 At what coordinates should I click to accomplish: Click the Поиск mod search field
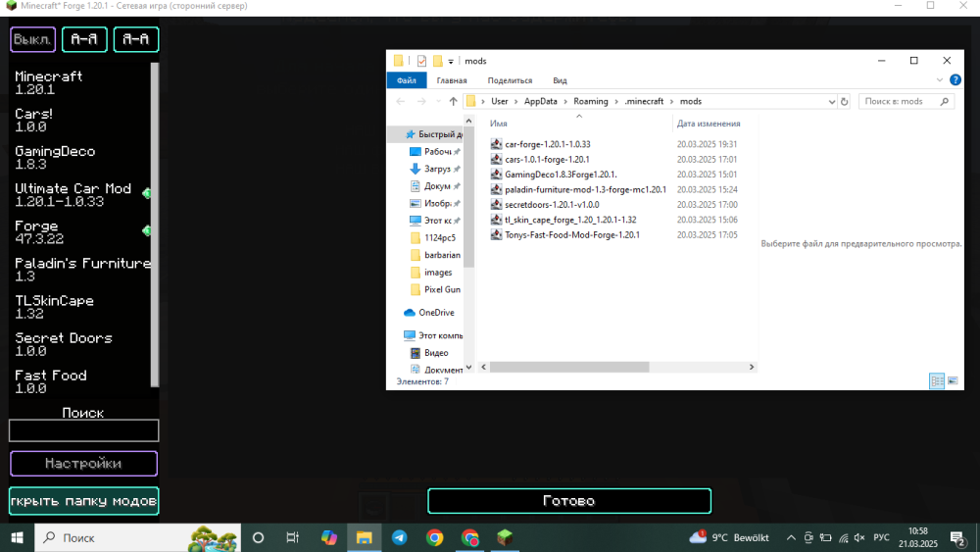point(83,430)
